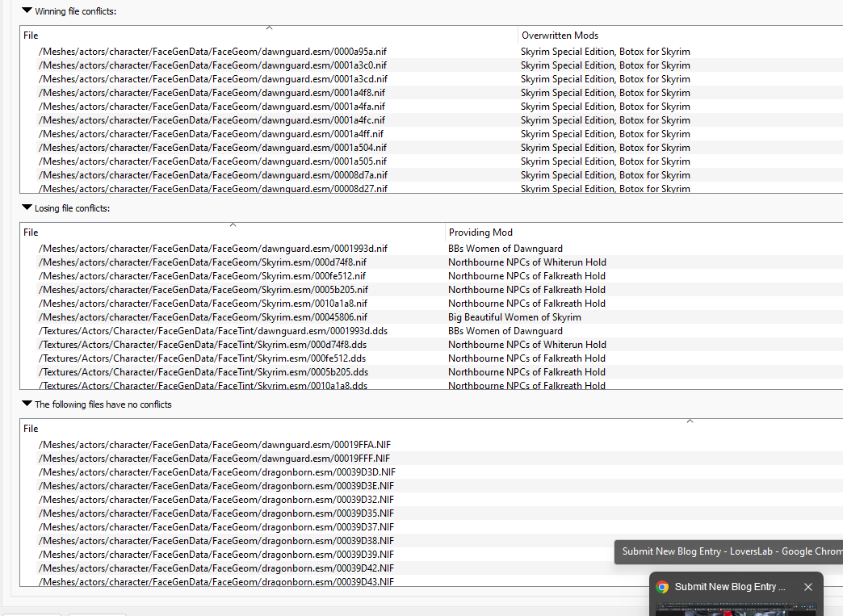Select losing conflict file Skyrim.esm/0010a1a8.nif
The height and width of the screenshot is (616, 843).
203,304
